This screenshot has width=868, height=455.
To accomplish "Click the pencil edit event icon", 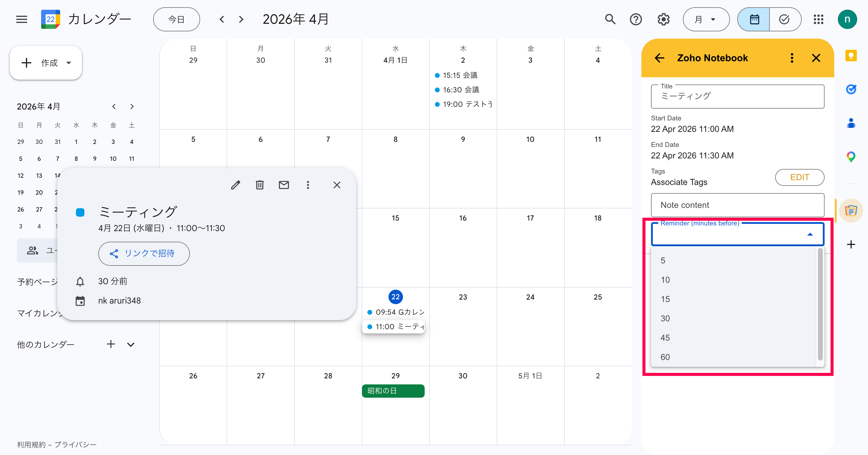I will coord(235,185).
